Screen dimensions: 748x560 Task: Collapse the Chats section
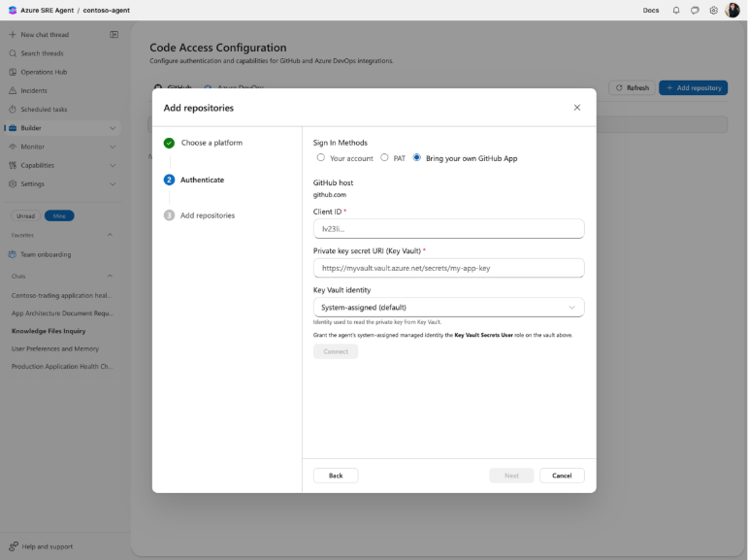click(x=110, y=276)
